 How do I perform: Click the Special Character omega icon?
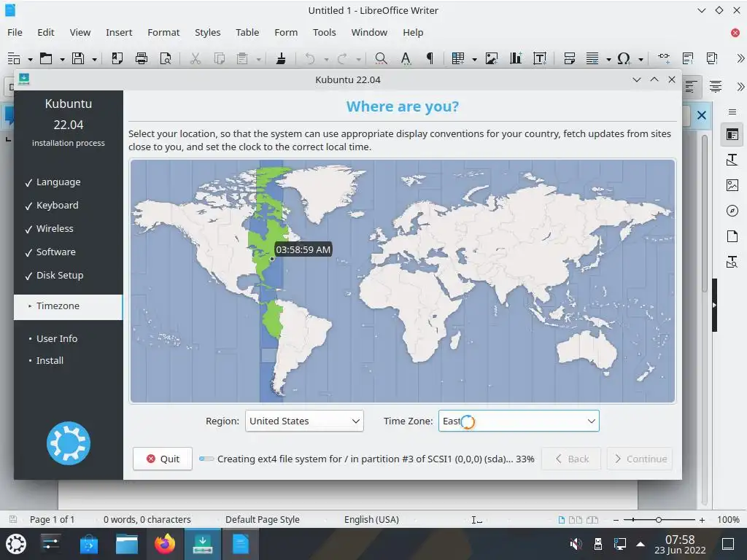(624, 58)
